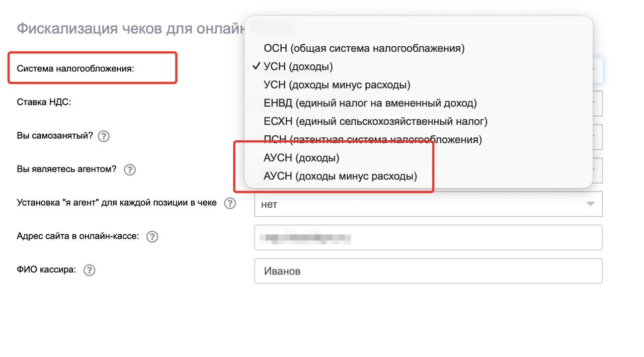Viewport: 644px width, 357px height.
Task: Show help for "Установка я агент" setting
Action: pos(230,203)
